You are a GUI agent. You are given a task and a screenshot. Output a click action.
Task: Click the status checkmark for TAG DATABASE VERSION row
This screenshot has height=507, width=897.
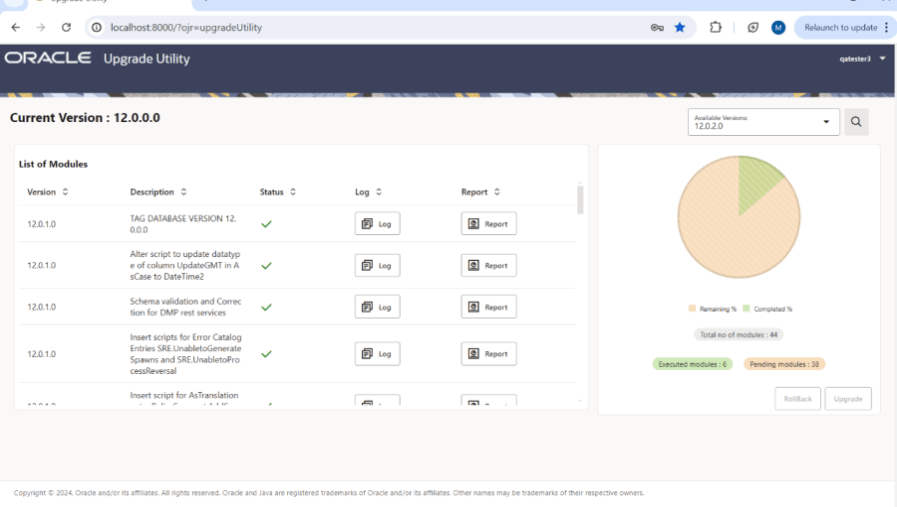(x=266, y=224)
